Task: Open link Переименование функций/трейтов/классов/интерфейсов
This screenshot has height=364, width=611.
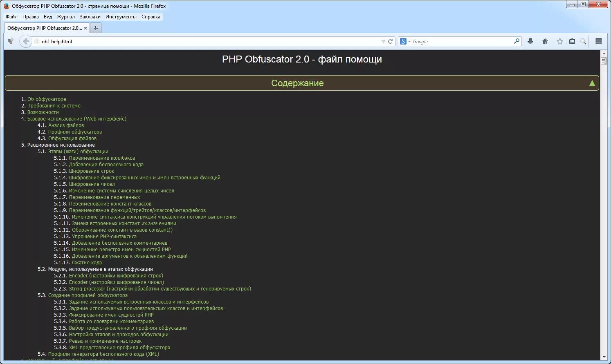Action: pyautogui.click(x=137, y=210)
